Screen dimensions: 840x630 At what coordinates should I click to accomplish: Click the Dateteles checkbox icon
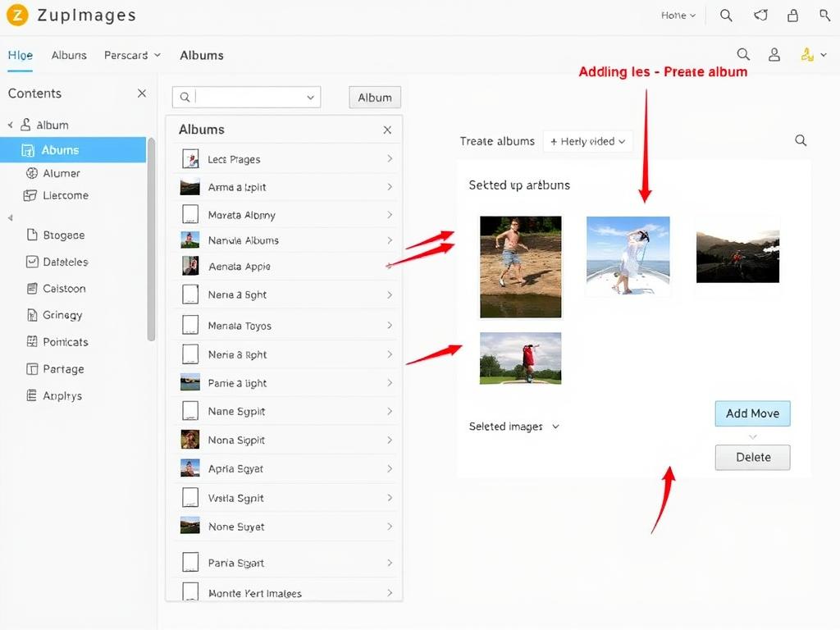pyautogui.click(x=32, y=262)
